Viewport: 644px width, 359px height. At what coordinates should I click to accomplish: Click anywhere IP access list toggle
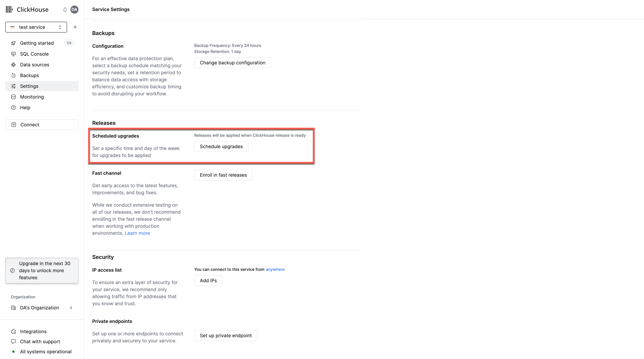point(275,269)
